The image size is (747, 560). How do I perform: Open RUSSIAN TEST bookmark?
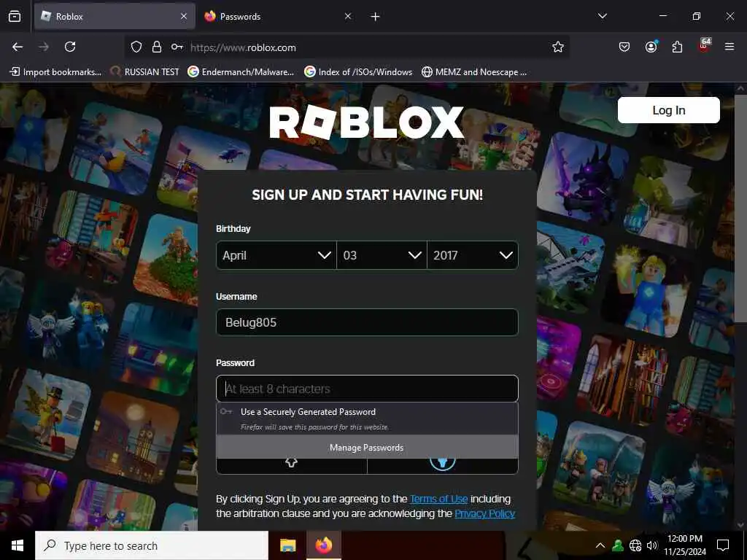click(x=145, y=72)
